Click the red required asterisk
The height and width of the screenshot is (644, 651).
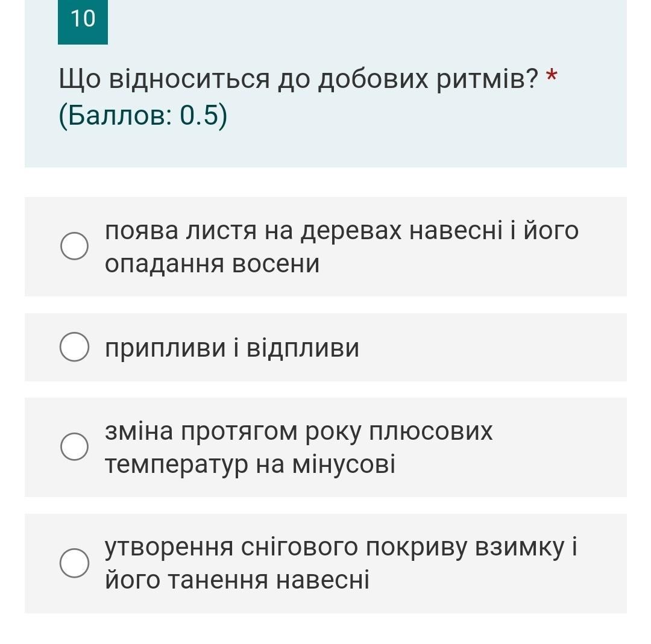[552, 77]
